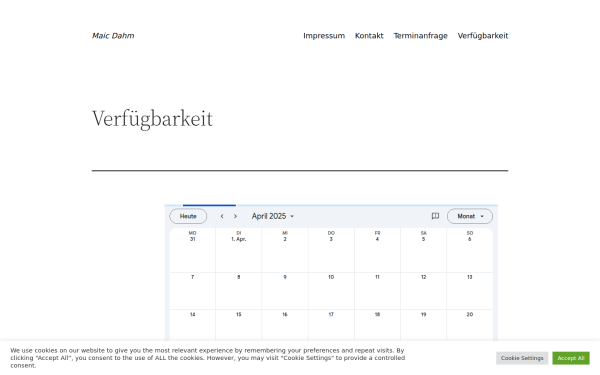This screenshot has width=600, height=375.
Task: Select calendar day 16
Action: pos(285,315)
